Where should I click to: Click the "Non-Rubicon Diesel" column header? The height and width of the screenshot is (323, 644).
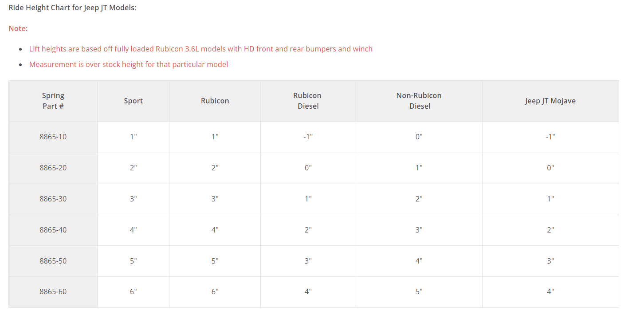(419, 101)
